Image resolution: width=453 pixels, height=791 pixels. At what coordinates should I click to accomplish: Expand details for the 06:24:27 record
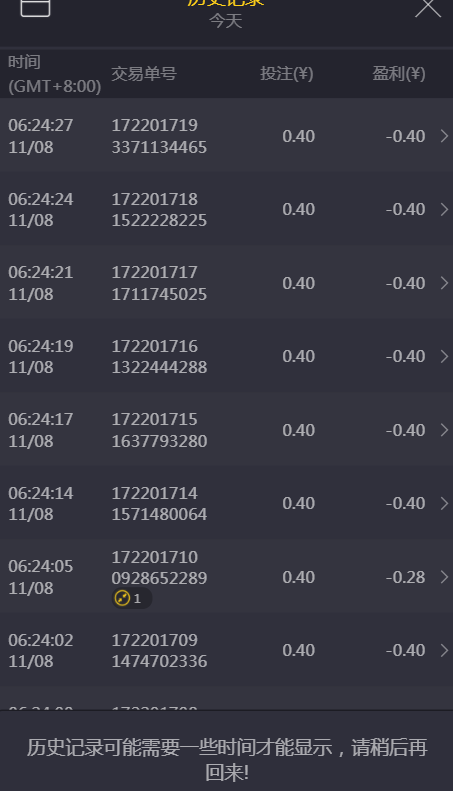click(x=444, y=136)
